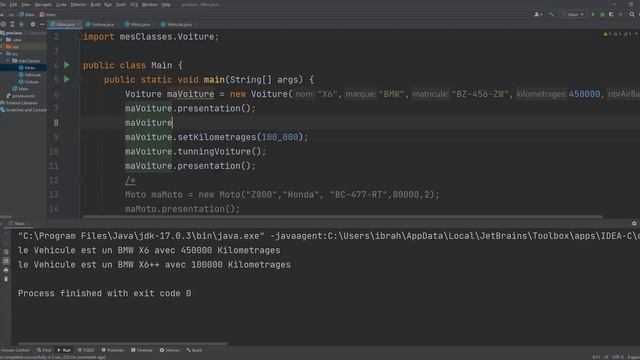Print the Run console output

click(6, 270)
